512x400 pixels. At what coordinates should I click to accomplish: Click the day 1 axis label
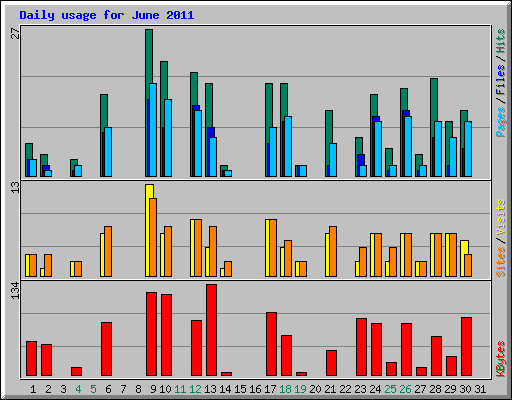point(33,389)
